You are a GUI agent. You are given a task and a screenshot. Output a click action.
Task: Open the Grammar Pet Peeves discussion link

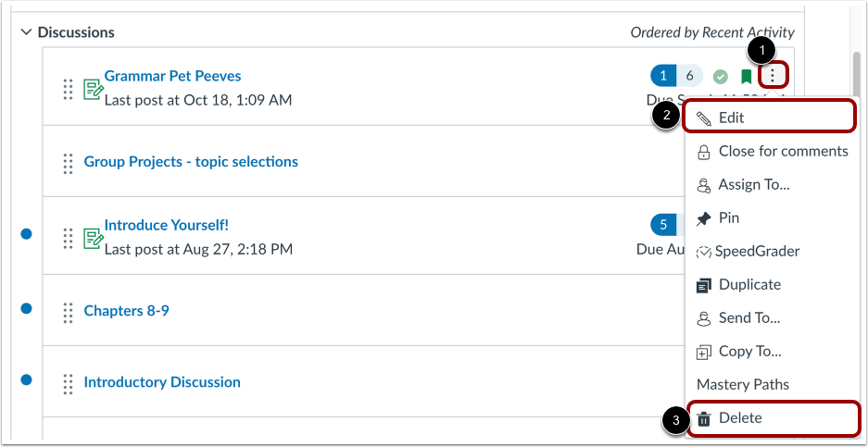pyautogui.click(x=172, y=76)
